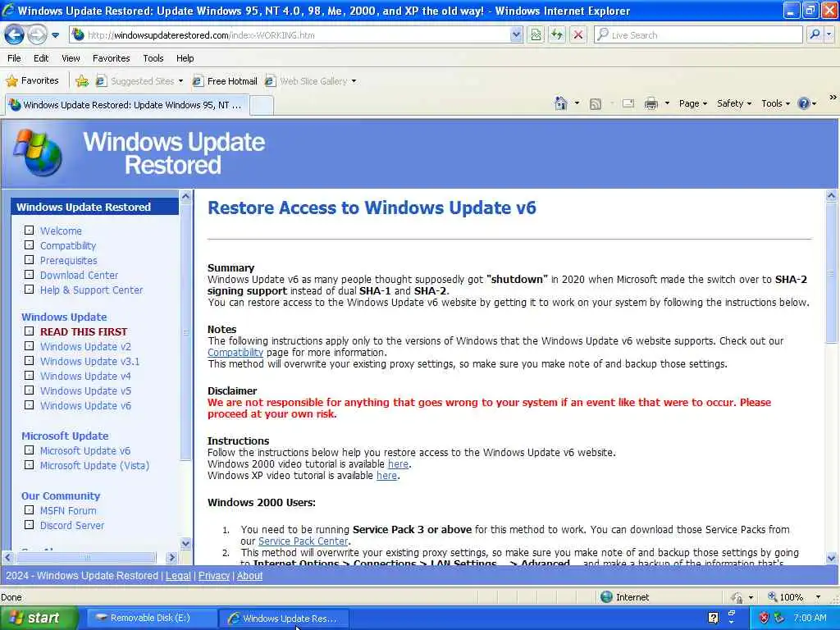Viewport: 840px width, 630px height.
Task: Click the Free Hotmail favorites link
Action: point(225,81)
